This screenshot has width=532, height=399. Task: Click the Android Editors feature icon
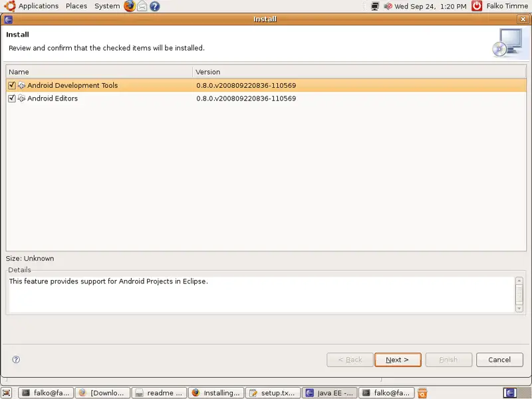click(21, 98)
